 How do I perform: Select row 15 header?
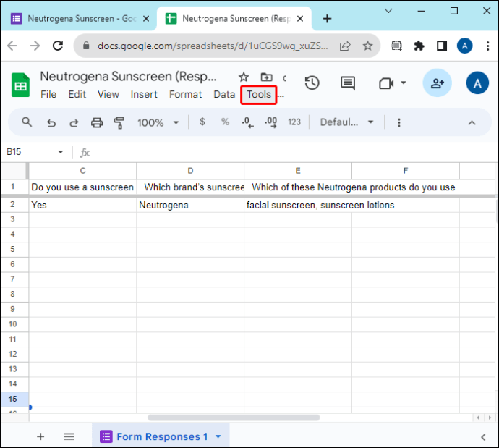[13, 399]
